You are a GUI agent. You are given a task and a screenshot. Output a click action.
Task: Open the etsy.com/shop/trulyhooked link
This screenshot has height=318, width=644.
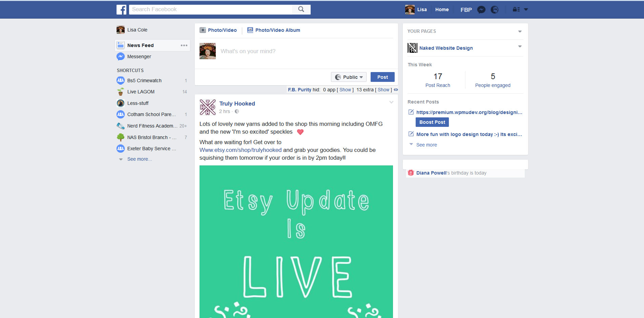pos(241,150)
